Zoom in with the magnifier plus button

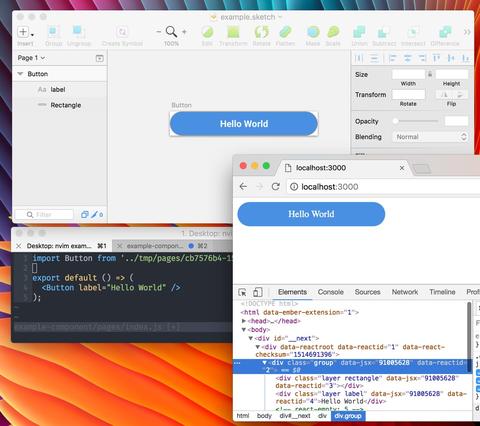point(184,32)
